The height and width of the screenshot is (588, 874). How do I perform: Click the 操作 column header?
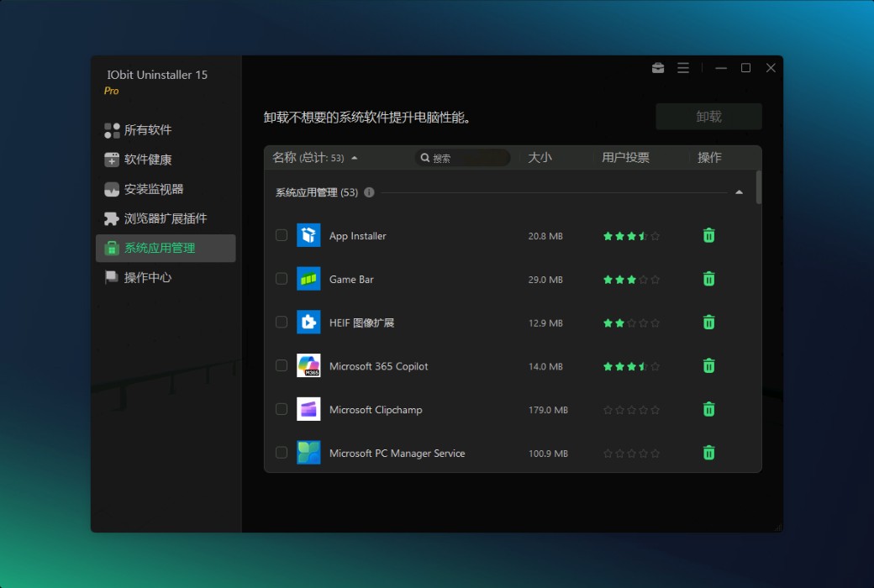709,158
